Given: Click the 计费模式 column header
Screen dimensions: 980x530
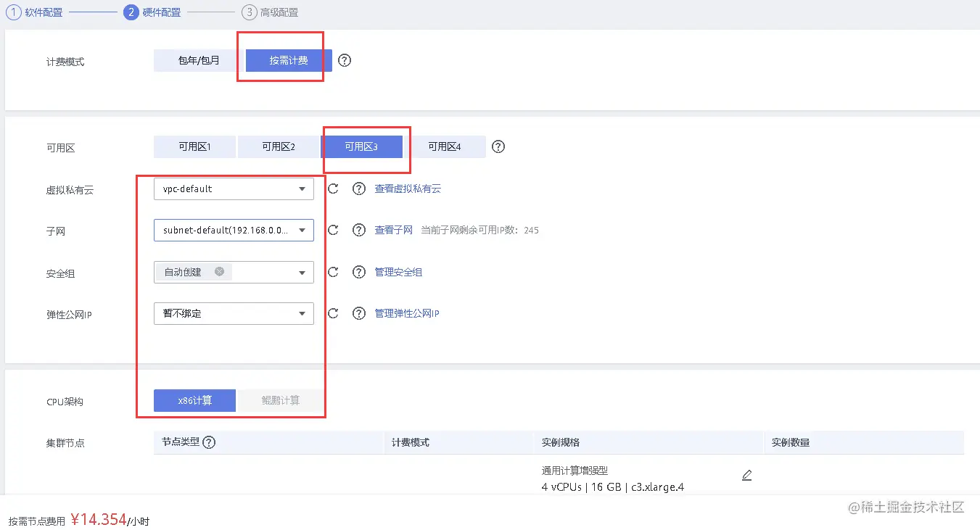Looking at the screenshot, I should click(411, 442).
